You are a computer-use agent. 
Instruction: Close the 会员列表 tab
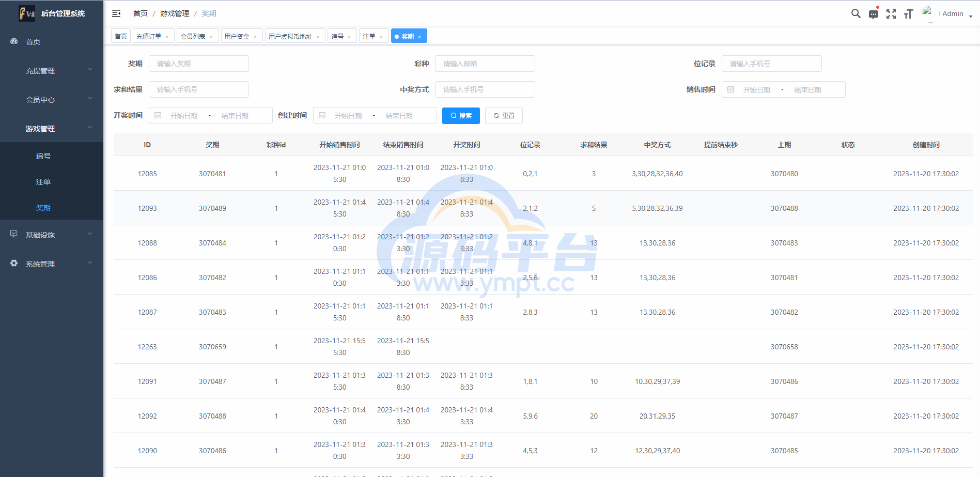(x=211, y=37)
